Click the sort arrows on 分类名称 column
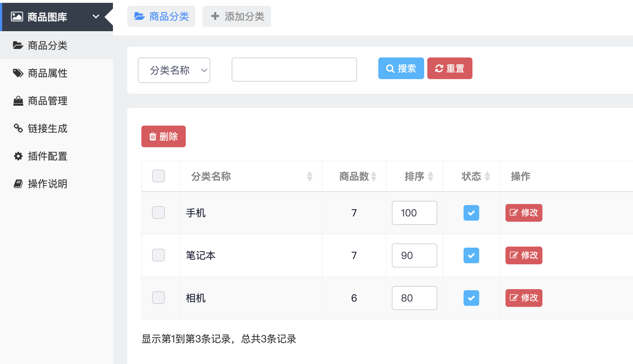This screenshot has width=633, height=364. (310, 176)
